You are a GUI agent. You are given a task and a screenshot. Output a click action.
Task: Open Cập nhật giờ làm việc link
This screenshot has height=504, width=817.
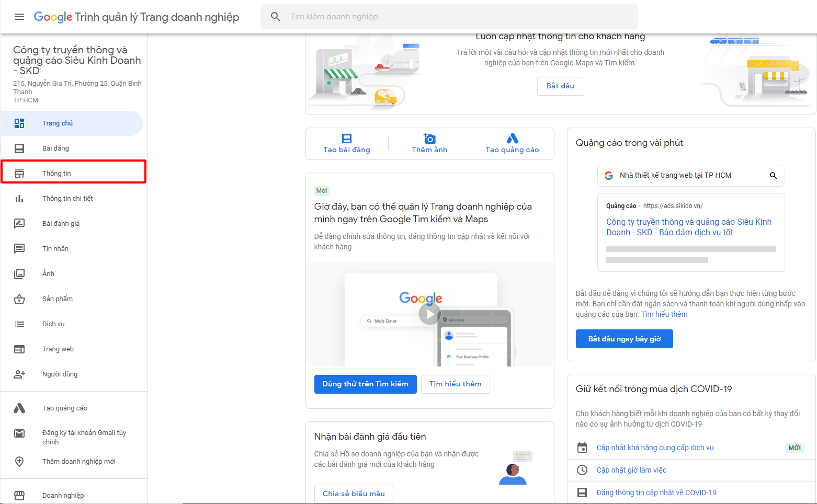coord(631,470)
